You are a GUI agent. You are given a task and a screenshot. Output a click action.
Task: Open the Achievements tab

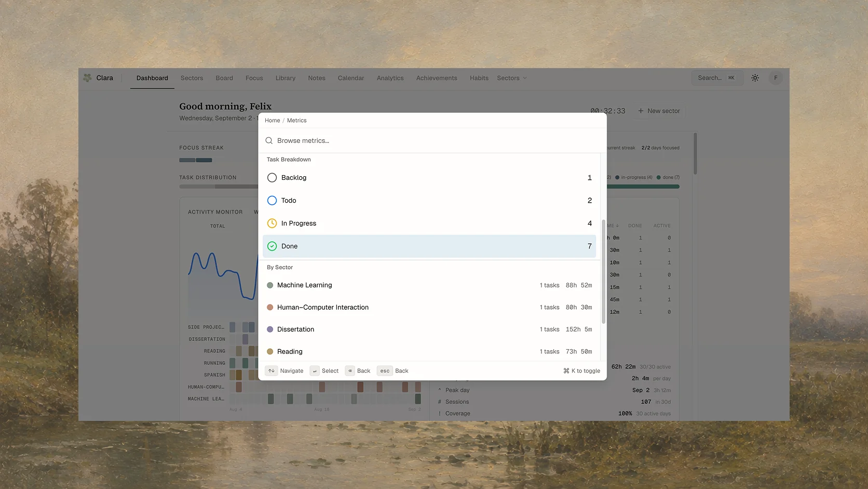tap(437, 78)
